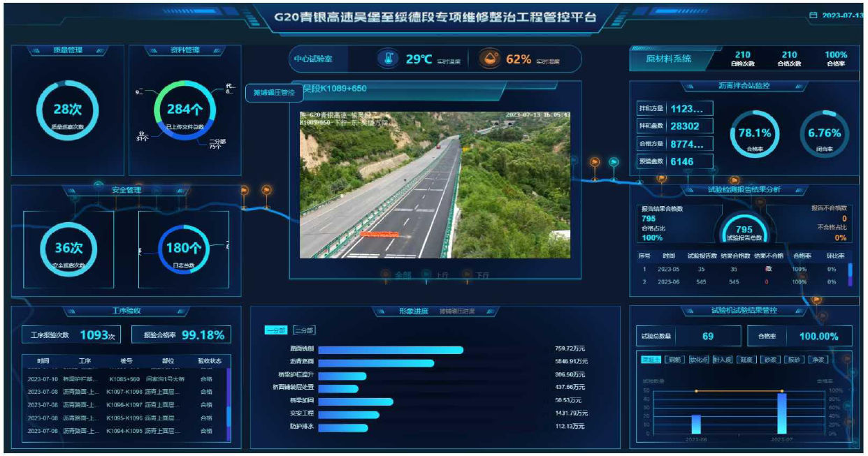868x456 pixels.
Task: Click the 78.1% 合格率 ring gauge
Action: point(754,133)
